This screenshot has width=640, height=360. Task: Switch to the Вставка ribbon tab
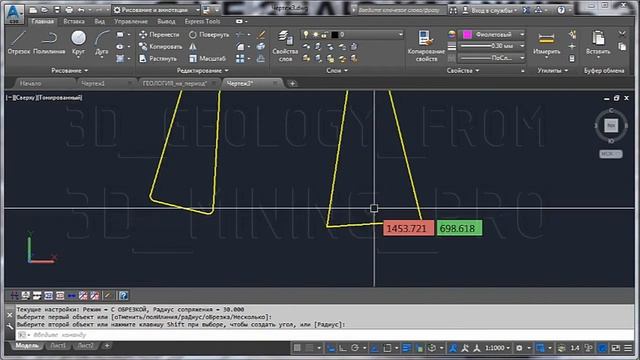(74, 21)
